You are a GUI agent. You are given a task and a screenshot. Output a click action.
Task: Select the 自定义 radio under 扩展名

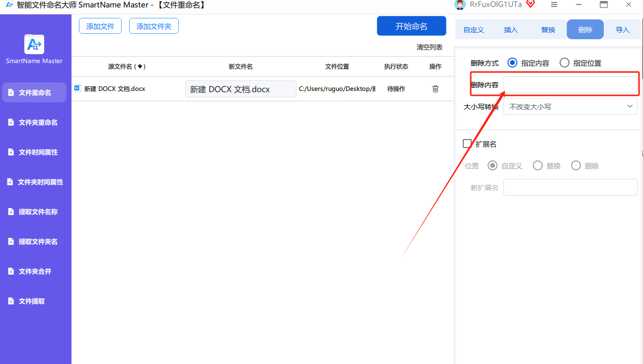pyautogui.click(x=493, y=165)
